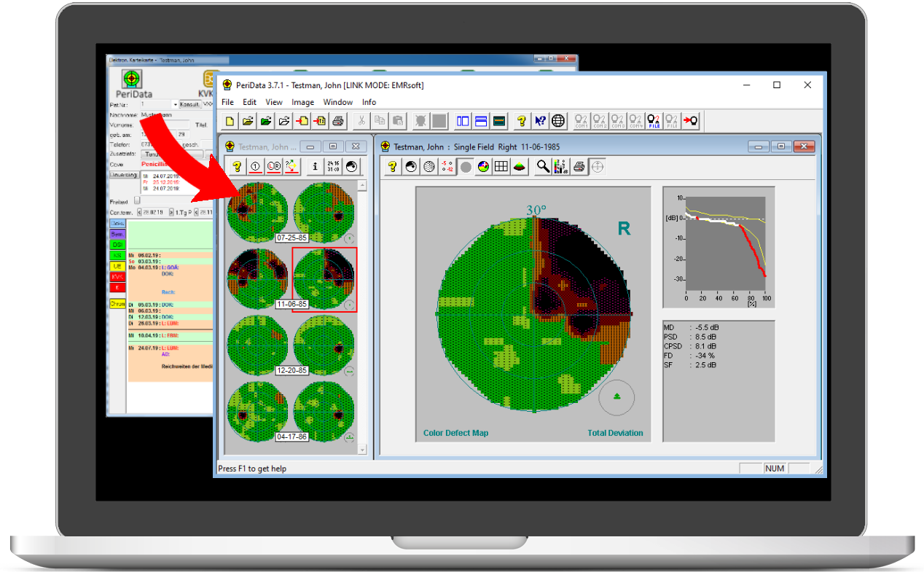Click the red KVK tag in Karteikarte window
This screenshot has width=924, height=583.
117,277
